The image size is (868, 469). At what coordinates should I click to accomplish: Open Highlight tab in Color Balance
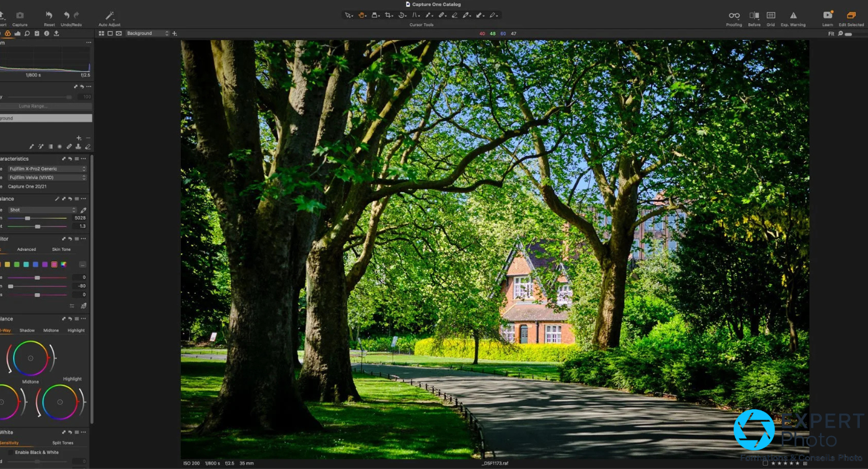pyautogui.click(x=76, y=331)
